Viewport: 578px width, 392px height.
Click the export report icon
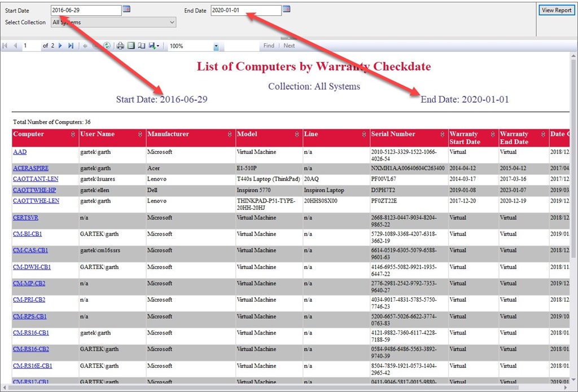153,46
